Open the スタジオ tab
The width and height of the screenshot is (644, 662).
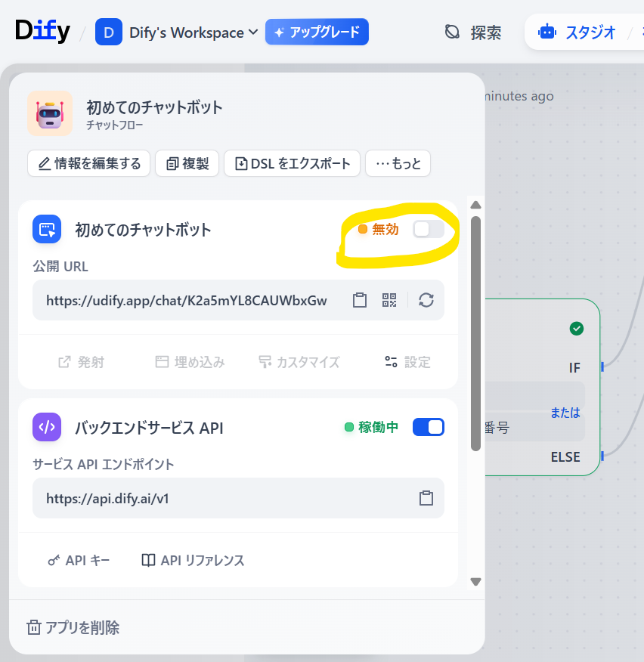pyautogui.click(x=577, y=32)
